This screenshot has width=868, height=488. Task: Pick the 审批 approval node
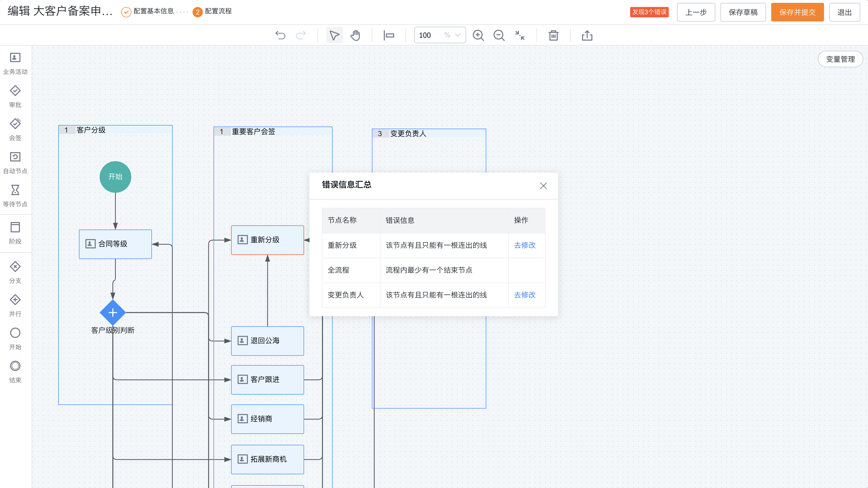[x=15, y=96]
